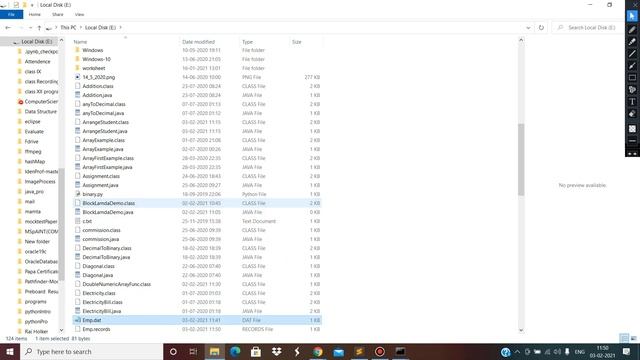
Task: Select the 14_5_2020.png file
Action: pyautogui.click(x=197, y=77)
